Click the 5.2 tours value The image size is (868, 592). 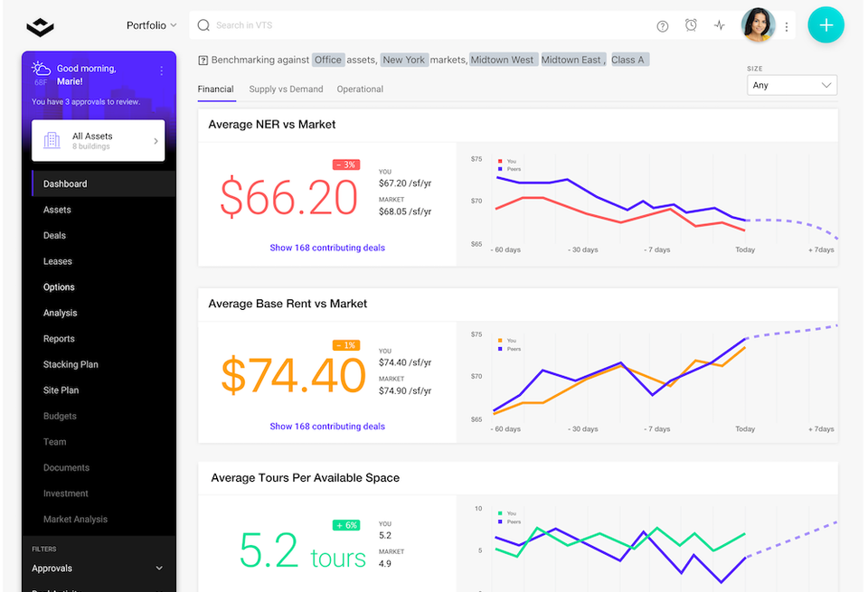click(x=303, y=550)
